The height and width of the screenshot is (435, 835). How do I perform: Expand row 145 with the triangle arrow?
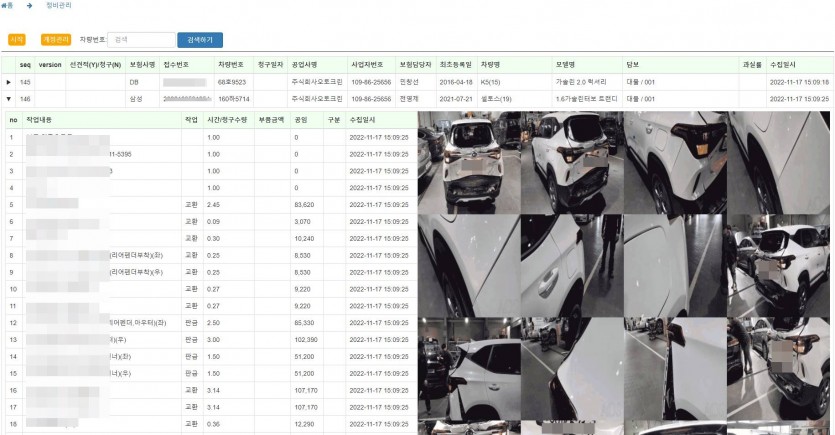(9, 82)
